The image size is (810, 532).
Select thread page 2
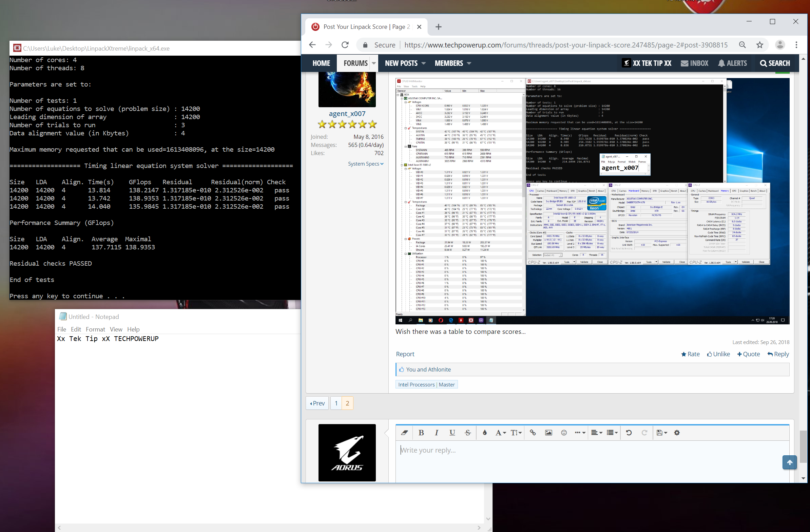(347, 403)
